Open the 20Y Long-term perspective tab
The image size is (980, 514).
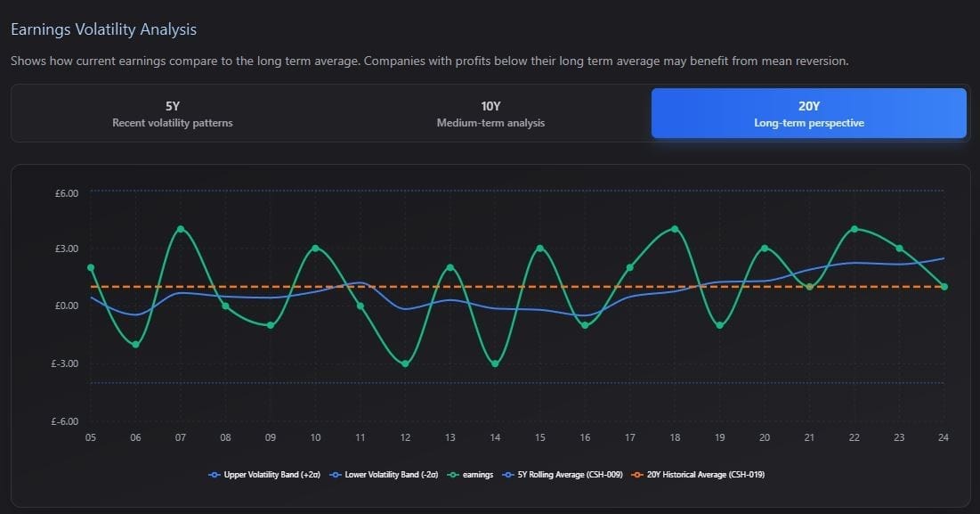pyautogui.click(x=809, y=113)
